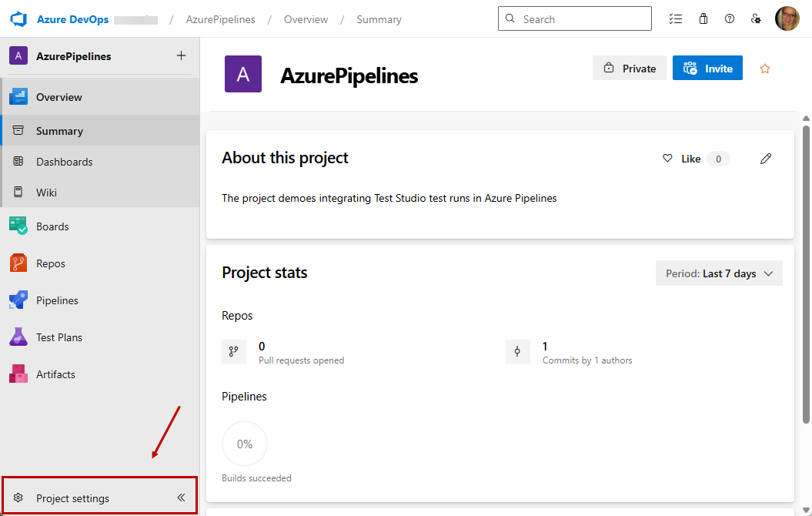Like the project with heart icon
The height and width of the screenshot is (516, 812).
tap(667, 158)
